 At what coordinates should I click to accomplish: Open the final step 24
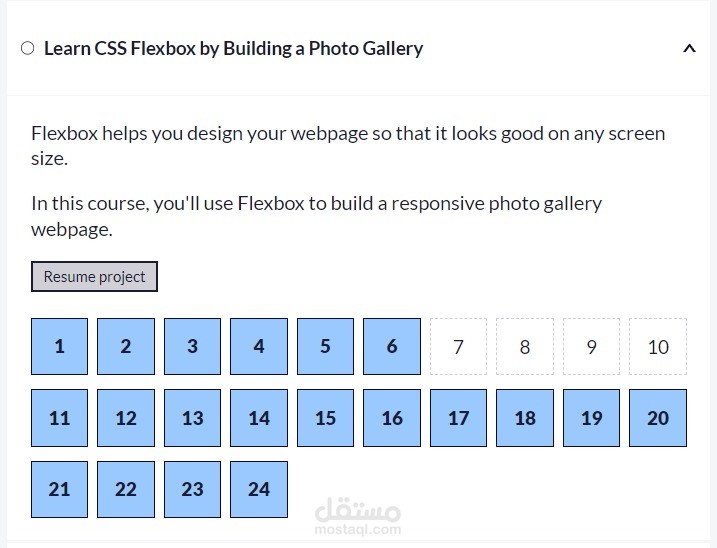click(259, 489)
